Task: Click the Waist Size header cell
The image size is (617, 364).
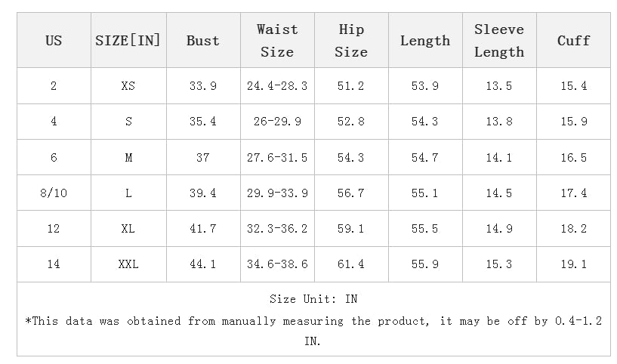Action: (277, 41)
